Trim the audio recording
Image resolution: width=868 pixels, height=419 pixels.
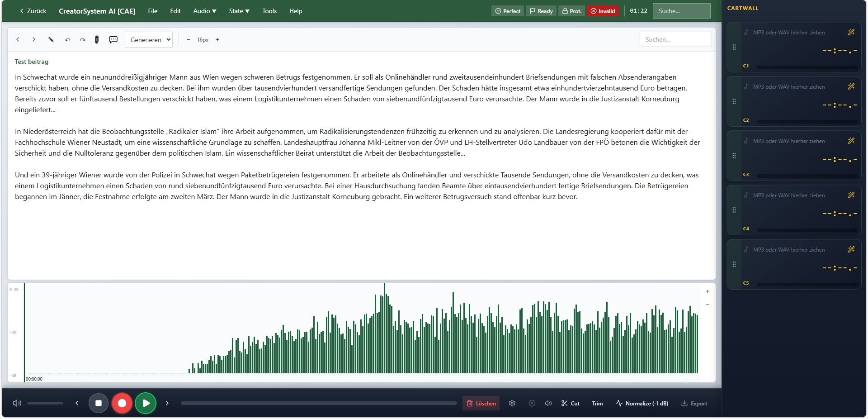click(597, 403)
